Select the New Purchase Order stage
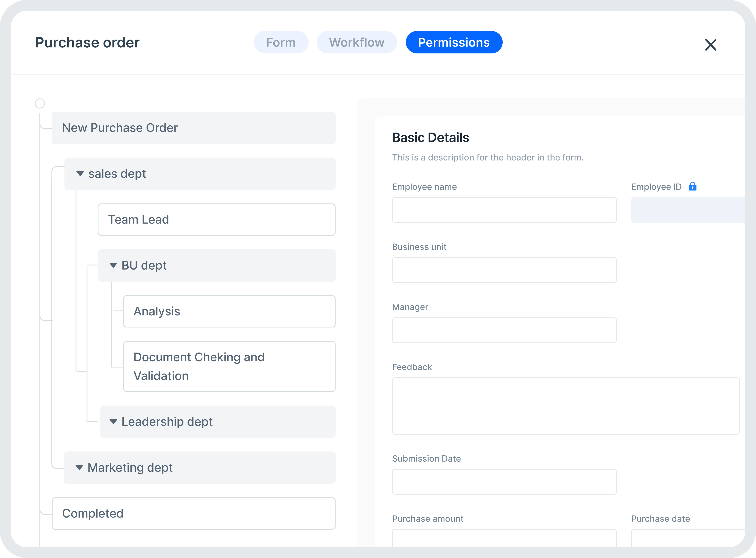The image size is (756, 558). pos(194,127)
